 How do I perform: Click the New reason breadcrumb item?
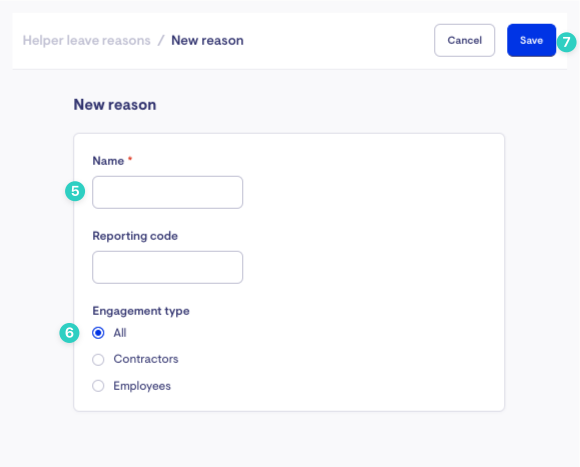coord(207,40)
